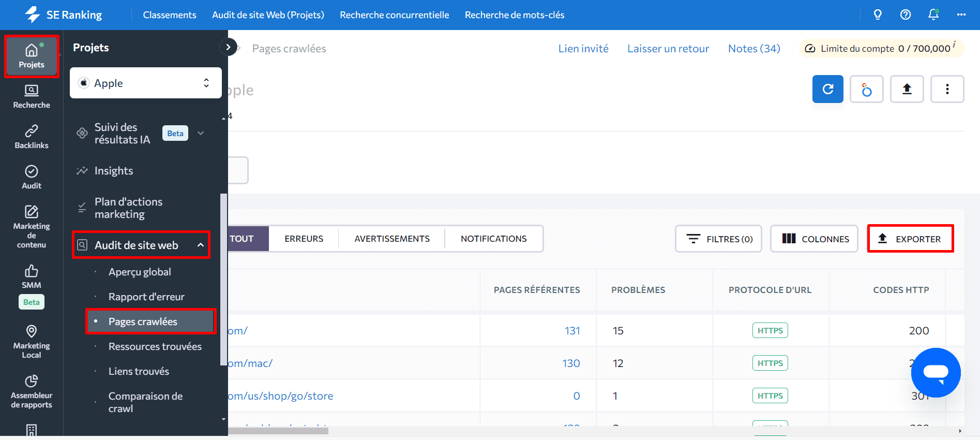
Task: Open Recherche de mots-clés menu
Action: tap(515, 15)
